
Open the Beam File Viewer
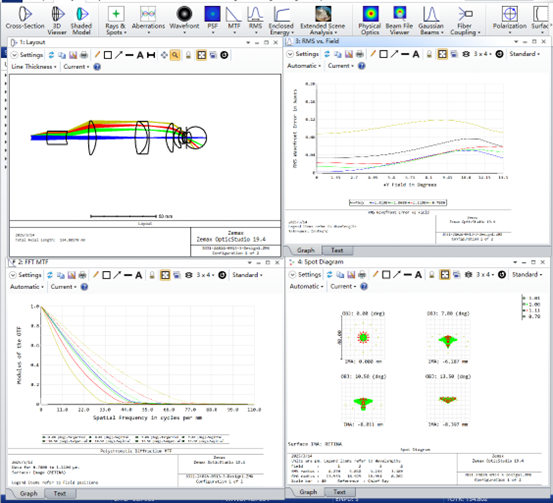click(399, 20)
